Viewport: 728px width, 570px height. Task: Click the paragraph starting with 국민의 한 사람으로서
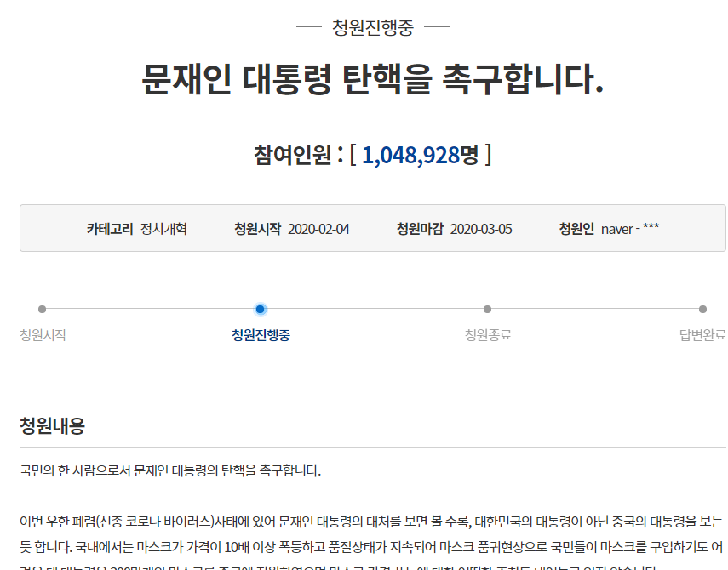(x=170, y=470)
